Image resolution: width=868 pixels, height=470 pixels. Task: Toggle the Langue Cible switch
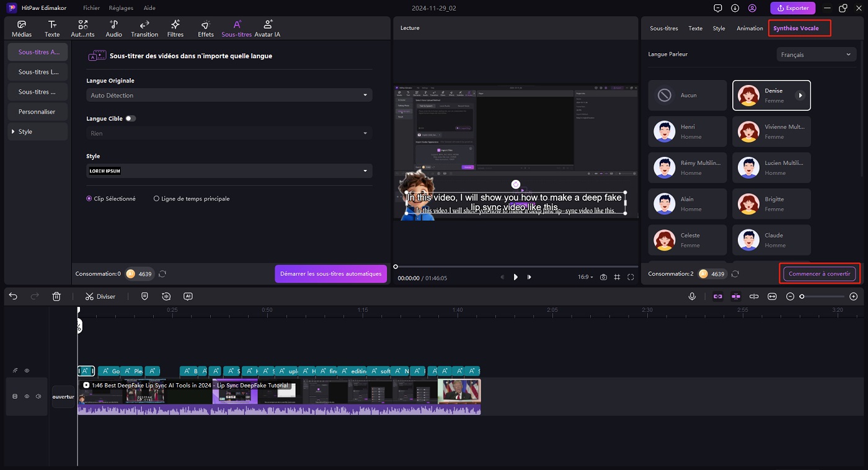click(x=130, y=118)
